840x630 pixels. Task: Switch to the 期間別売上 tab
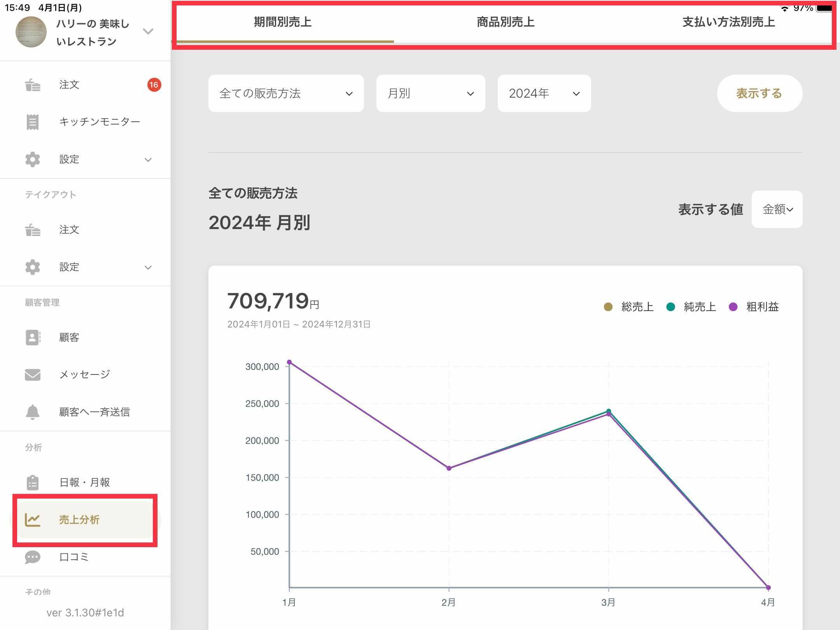point(283,22)
